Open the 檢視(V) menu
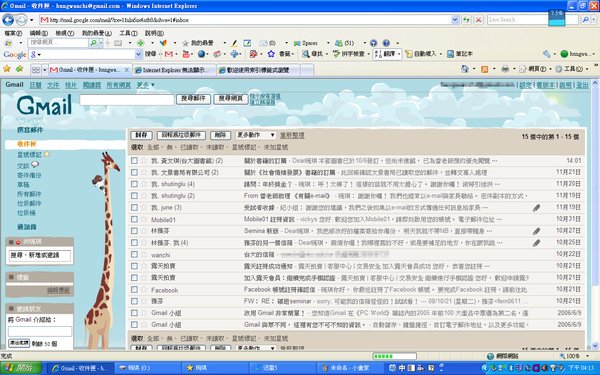 pos(65,33)
